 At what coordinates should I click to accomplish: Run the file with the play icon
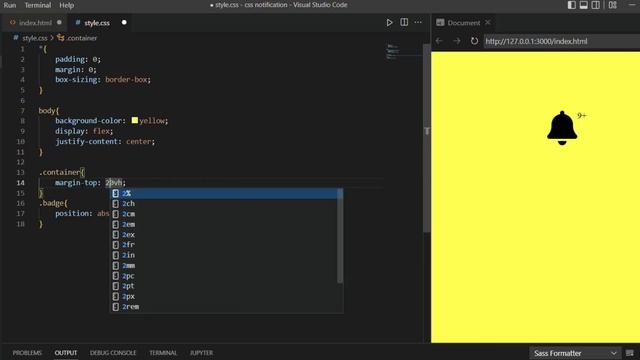[389, 22]
